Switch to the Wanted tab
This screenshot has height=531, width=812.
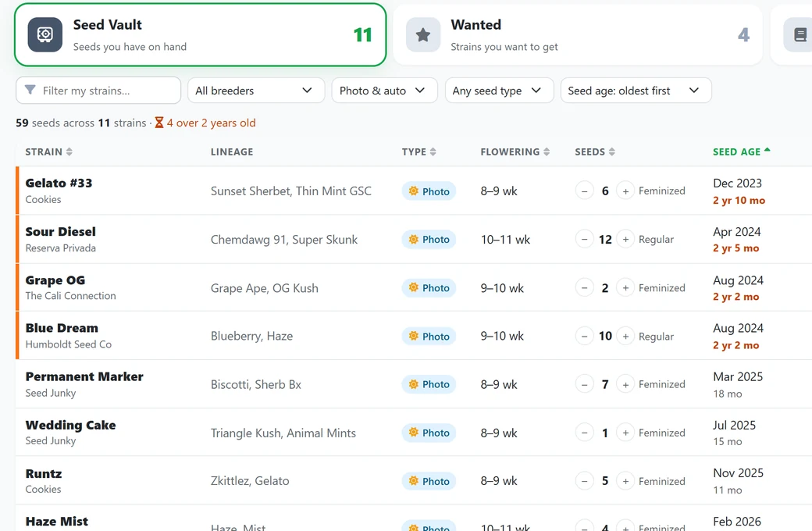pyautogui.click(x=578, y=34)
